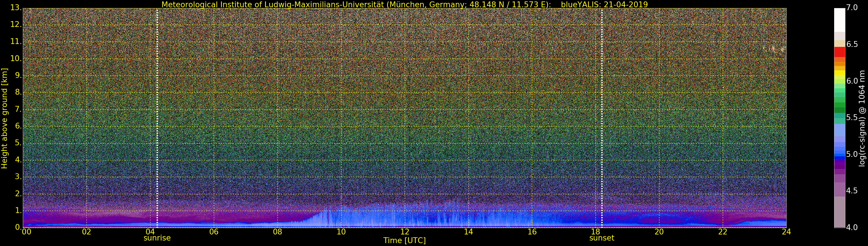Click the white segment at the colorbar top
Viewport: 868px width, 246px height.
839,20
